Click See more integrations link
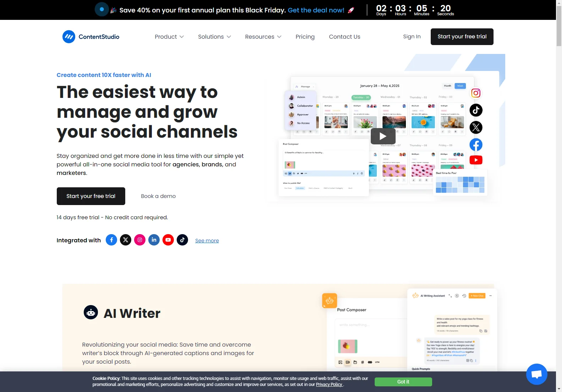 207,241
